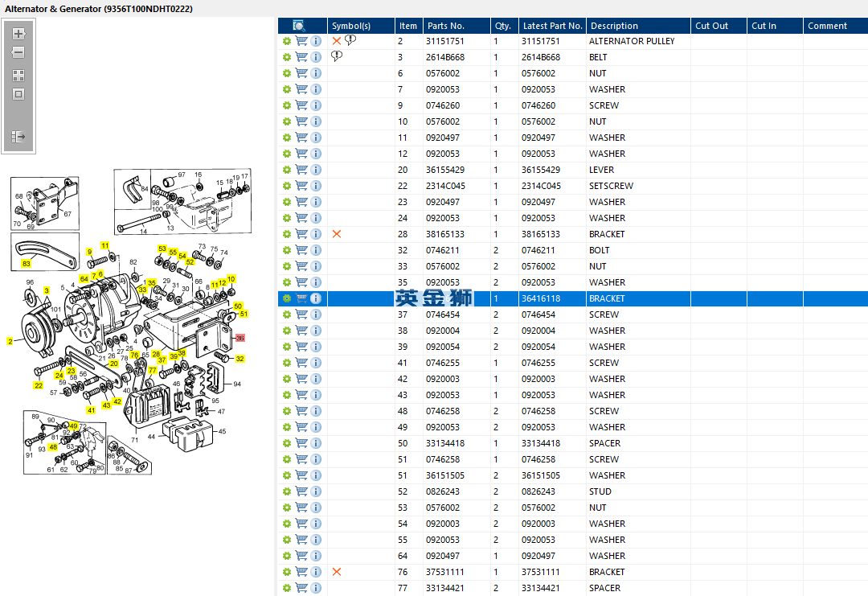Select part number 33134421 in Parts No. column
868x596 pixels.
point(444,588)
